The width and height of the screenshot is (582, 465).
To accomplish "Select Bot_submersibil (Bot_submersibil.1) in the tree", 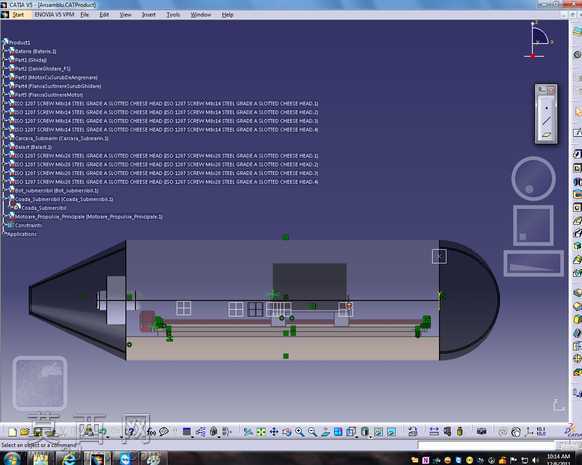I will pos(57,190).
